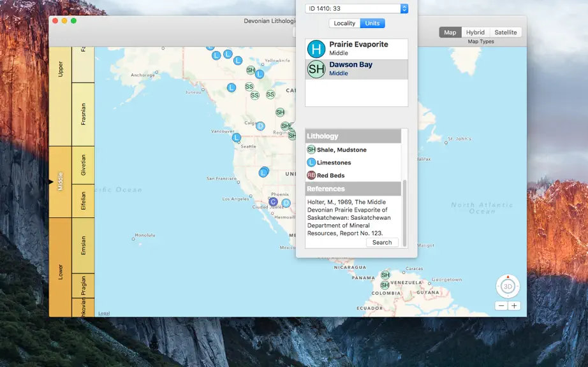Select the Givetian stage in timescale
Viewport: 588px width, 367px height.
point(83,165)
